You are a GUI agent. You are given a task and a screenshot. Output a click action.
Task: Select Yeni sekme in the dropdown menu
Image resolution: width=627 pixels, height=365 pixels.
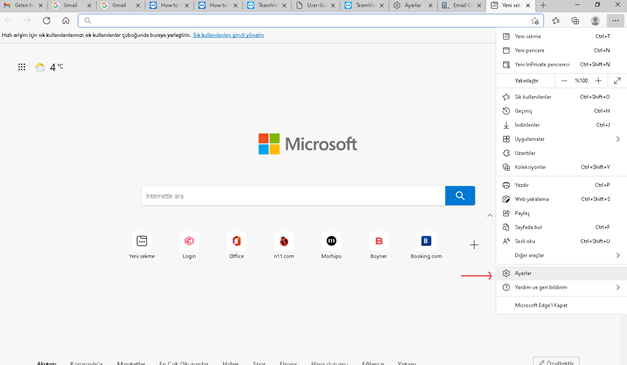(x=561, y=36)
